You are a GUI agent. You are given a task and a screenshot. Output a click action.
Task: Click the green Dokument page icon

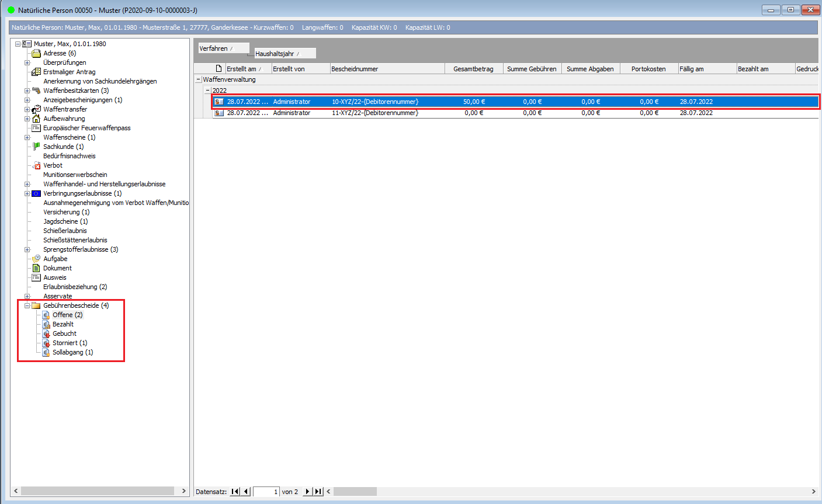(36, 268)
